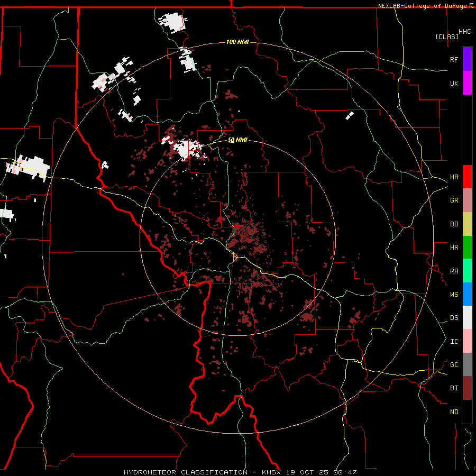Image resolution: width=476 pixels, height=476 pixels.
Task: Click the BI legend label
Action: 454,388
